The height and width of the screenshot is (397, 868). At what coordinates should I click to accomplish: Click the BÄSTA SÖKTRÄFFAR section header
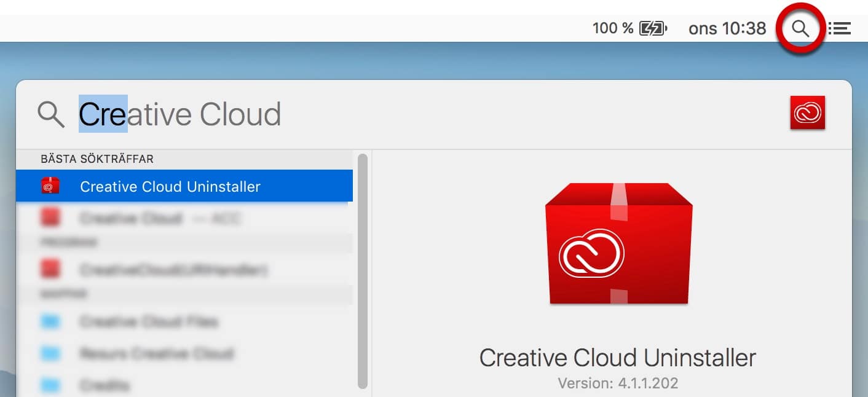click(97, 159)
